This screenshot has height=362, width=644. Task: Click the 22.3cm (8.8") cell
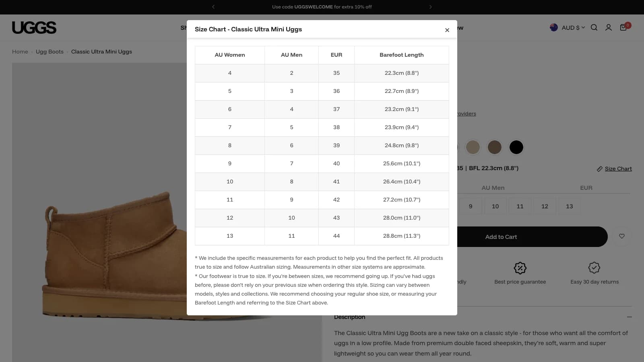[402, 73]
